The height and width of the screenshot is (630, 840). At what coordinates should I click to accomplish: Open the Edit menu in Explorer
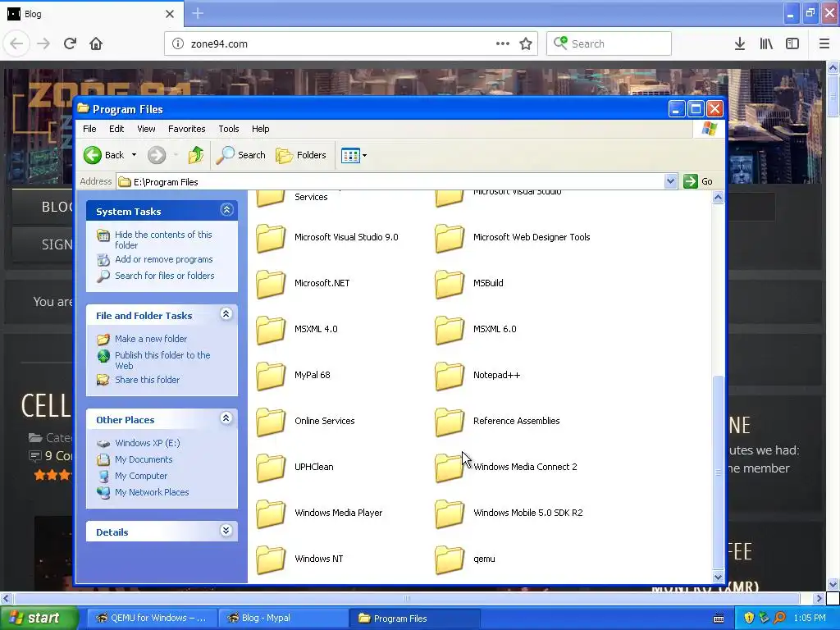[x=116, y=129]
